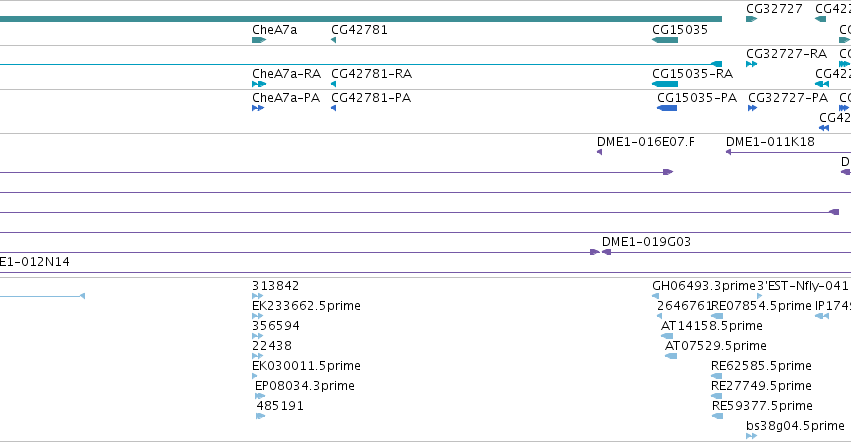Viewport: 851px width, 442px height.
Task: Select the CG32727-PA label
Action: (x=788, y=98)
